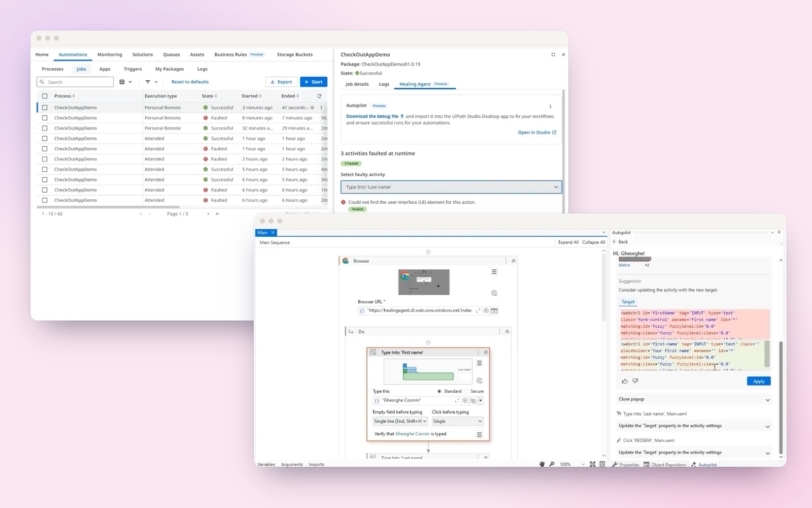Select the Secure radio button
812x508 pixels.
coord(466,392)
